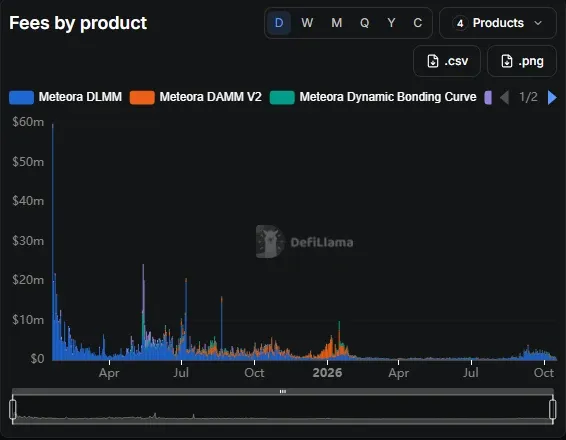Download chart image as .png
The image size is (566, 440).
pos(522,61)
